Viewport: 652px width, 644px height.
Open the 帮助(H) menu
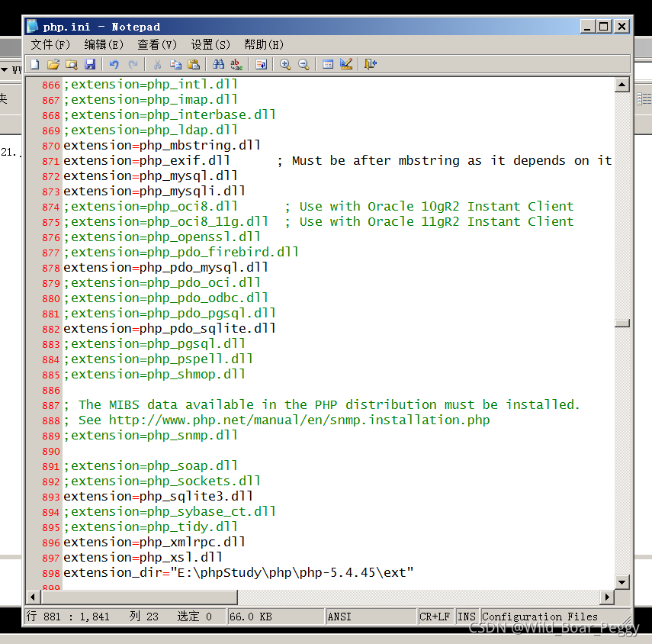pos(264,44)
